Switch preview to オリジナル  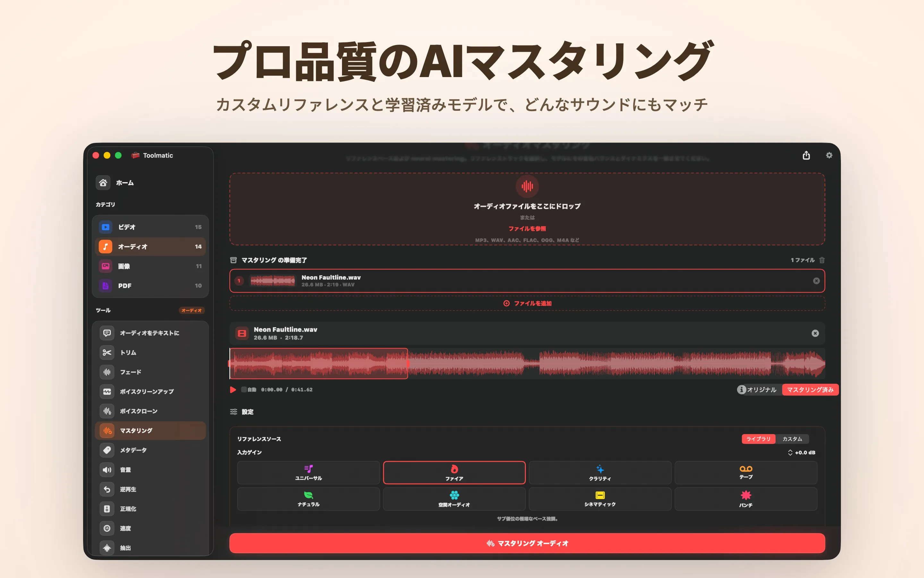pos(761,390)
